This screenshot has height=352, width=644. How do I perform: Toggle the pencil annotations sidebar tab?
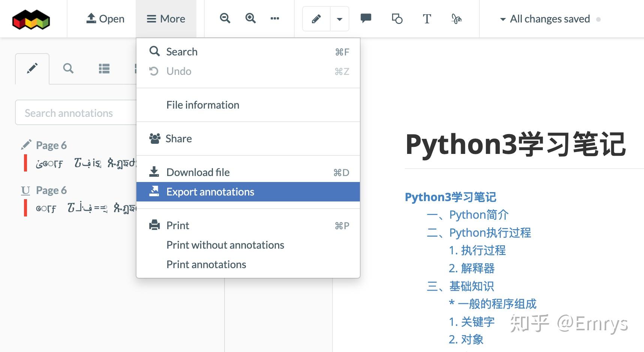[x=32, y=69]
